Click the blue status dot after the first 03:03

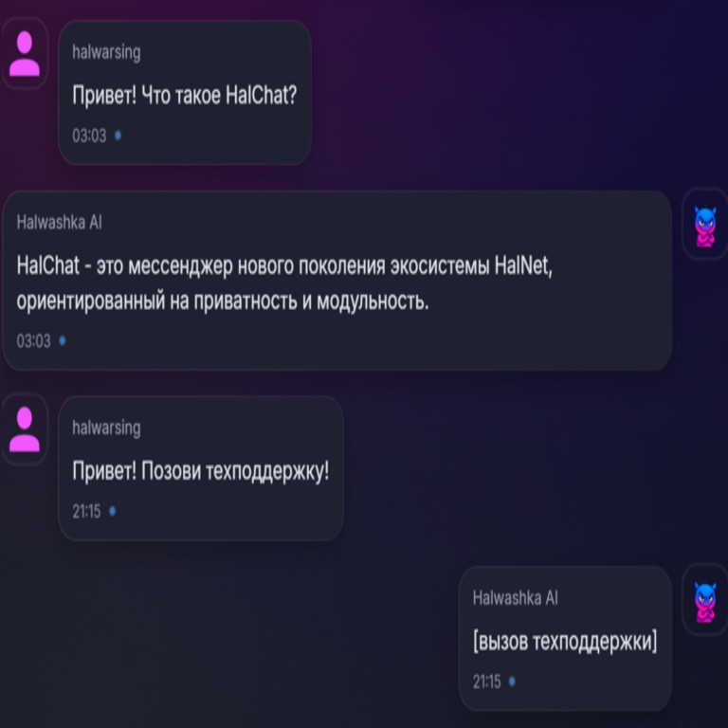coord(118,136)
